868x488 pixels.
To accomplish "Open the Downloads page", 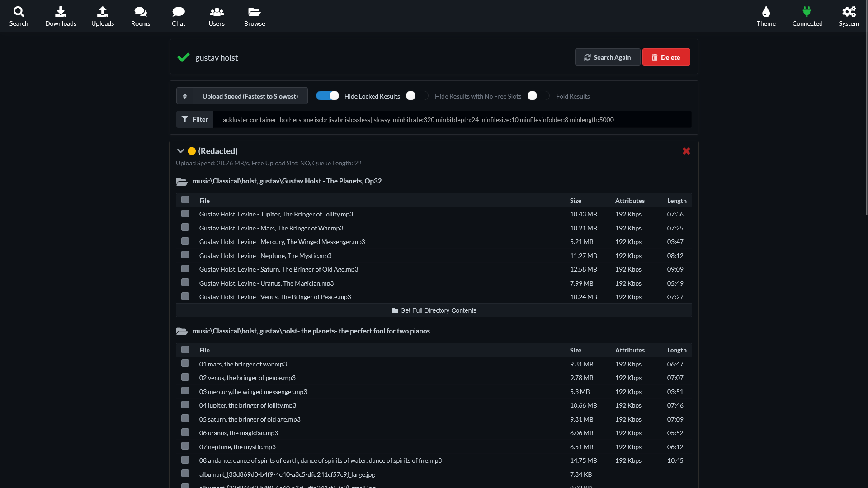I will tap(61, 16).
